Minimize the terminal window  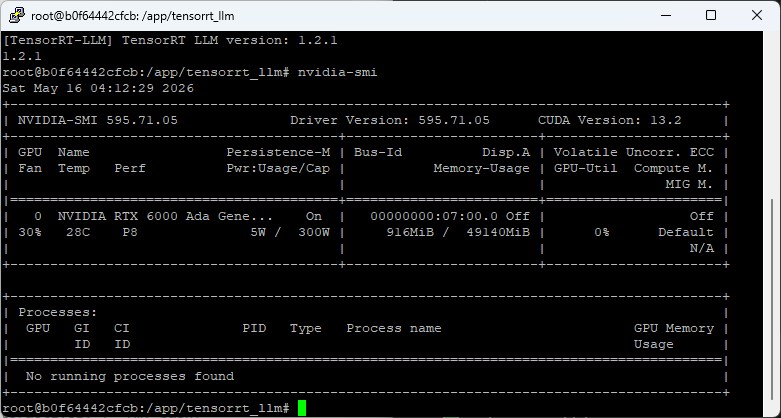666,15
